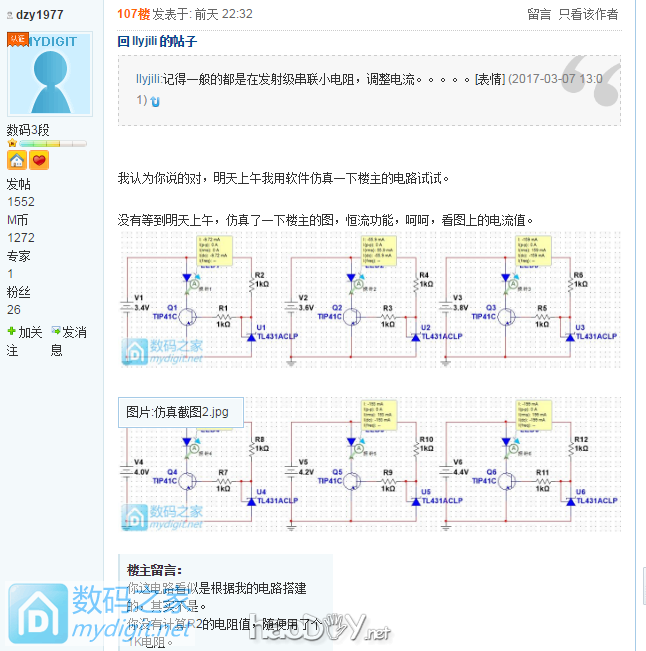This screenshot has width=646, height=651.
Task: Open the dzy1977 username link
Action: click(x=39, y=15)
